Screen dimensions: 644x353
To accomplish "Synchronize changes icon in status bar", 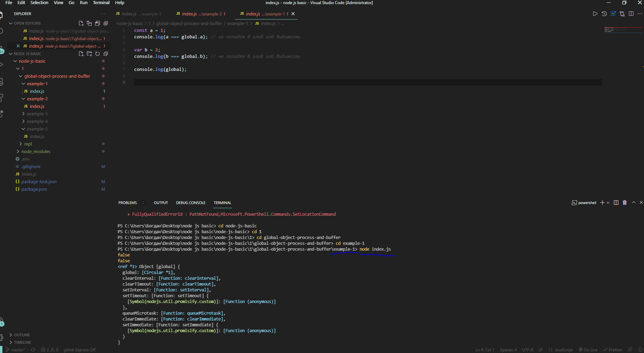I will pos(33,350).
